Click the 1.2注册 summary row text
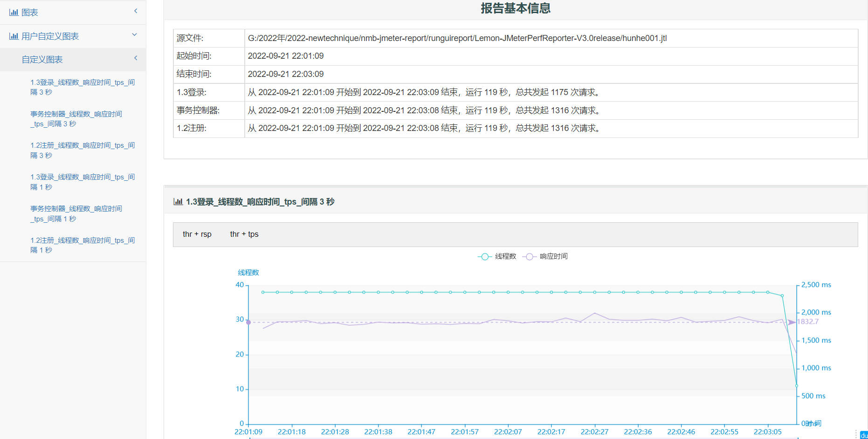The image size is (868, 439). pyautogui.click(x=424, y=128)
